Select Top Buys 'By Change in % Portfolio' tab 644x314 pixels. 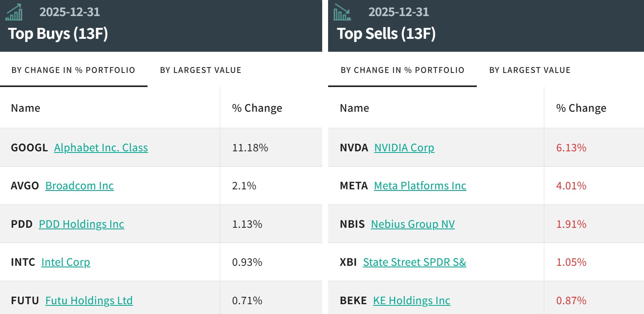73,70
